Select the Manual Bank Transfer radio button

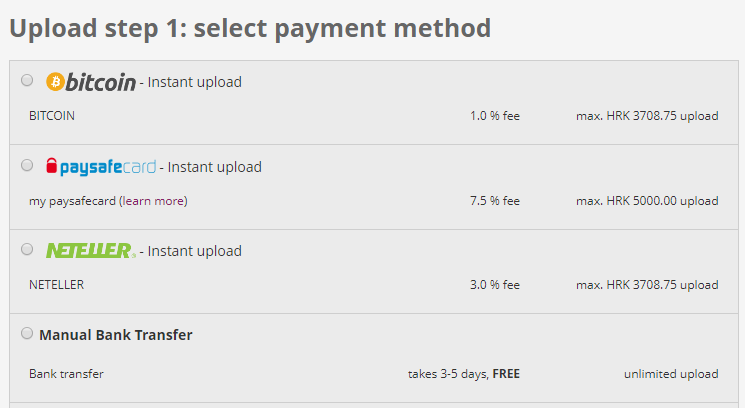click(x=27, y=334)
